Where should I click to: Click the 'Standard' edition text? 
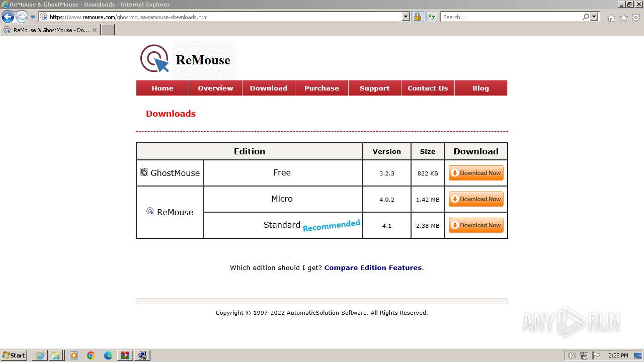[x=282, y=225]
